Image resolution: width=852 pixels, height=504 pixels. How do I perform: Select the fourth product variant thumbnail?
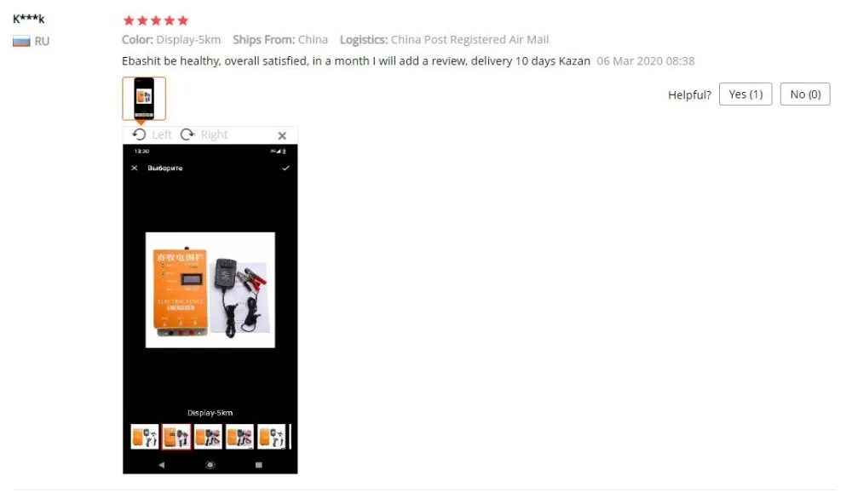coord(239,437)
